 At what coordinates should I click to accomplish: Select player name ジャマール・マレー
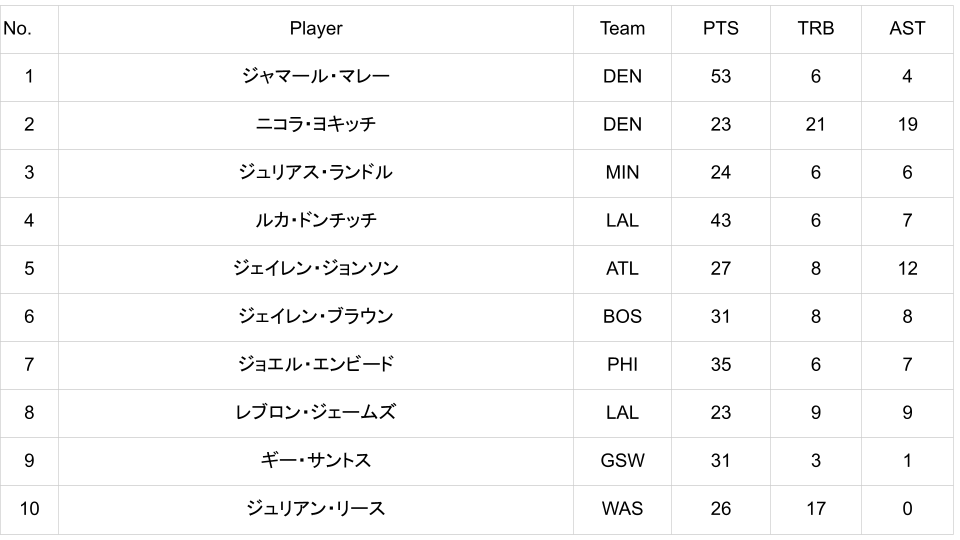tap(315, 76)
